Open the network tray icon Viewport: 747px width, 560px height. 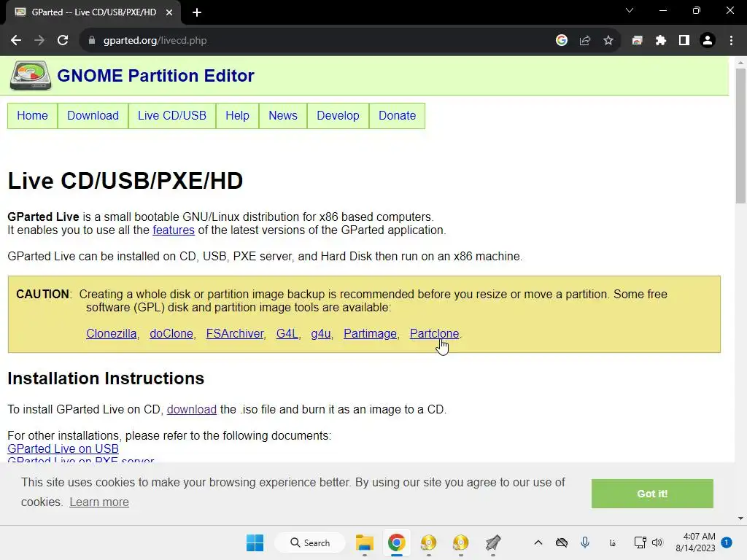(640, 542)
